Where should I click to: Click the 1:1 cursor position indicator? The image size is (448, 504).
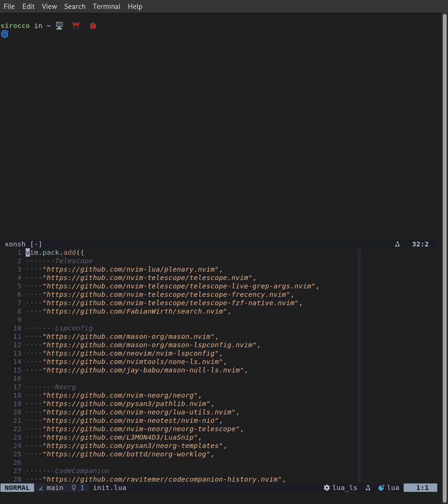tap(420, 488)
